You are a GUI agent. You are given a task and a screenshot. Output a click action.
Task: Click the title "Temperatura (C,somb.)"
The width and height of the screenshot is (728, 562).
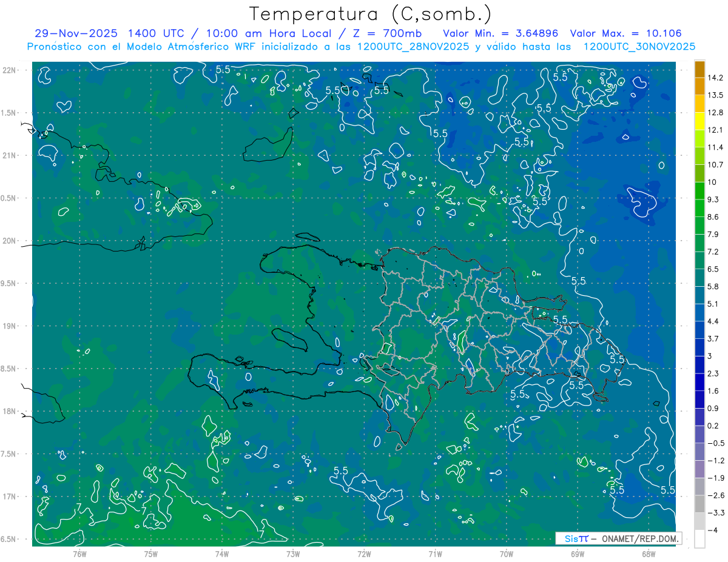(371, 13)
